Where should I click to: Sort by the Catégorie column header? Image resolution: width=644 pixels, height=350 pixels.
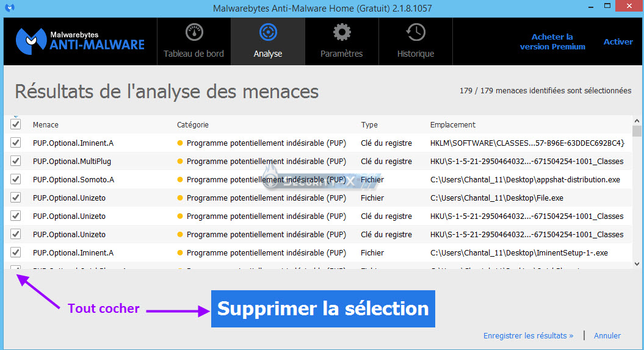pyautogui.click(x=193, y=125)
